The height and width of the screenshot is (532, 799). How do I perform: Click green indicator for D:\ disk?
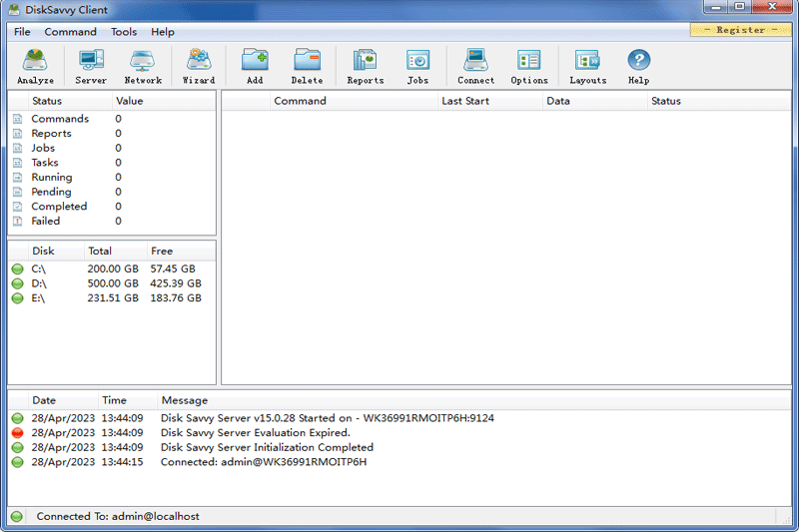[18, 283]
